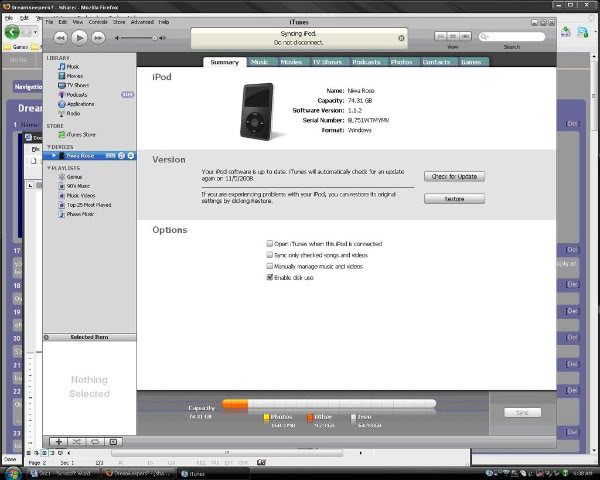
Task: Open the iTunes File menu
Action: coord(49,22)
